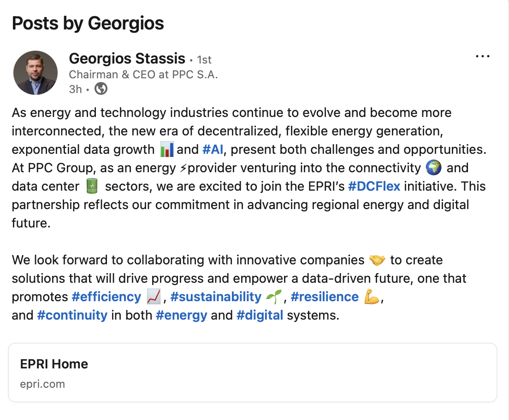Select the #efficiency hashtag

pyautogui.click(x=107, y=297)
